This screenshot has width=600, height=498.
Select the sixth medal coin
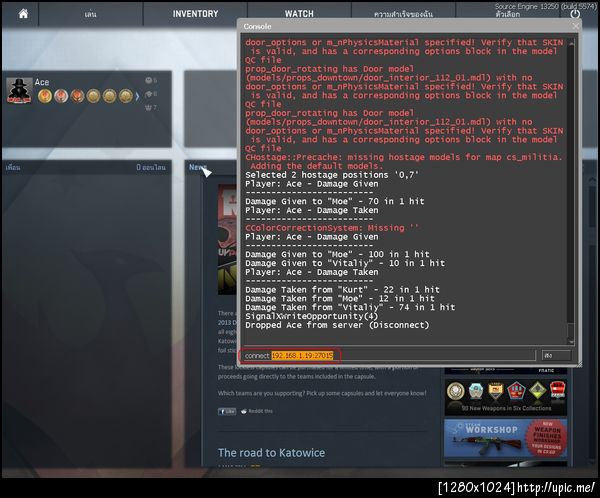pyautogui.click(x=125, y=96)
